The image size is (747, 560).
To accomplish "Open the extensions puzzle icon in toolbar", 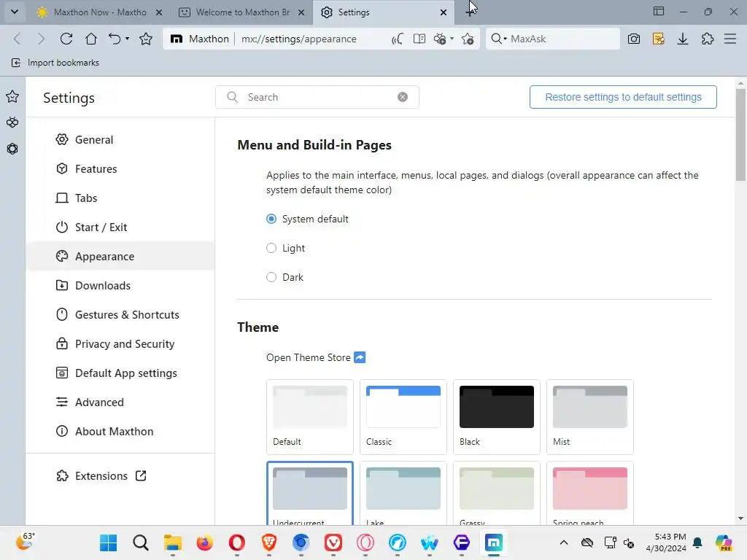I will point(708,39).
